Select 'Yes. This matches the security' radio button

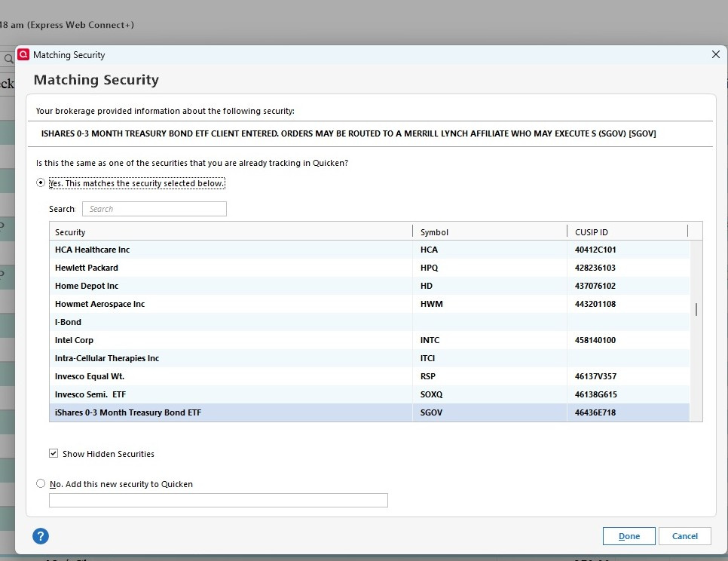pyautogui.click(x=41, y=183)
